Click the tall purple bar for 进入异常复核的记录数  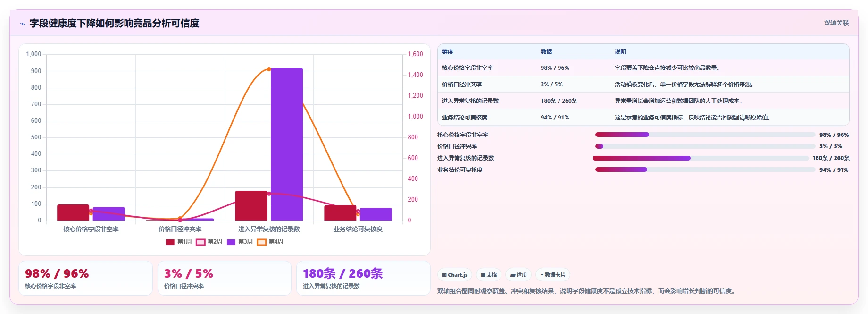point(287,144)
